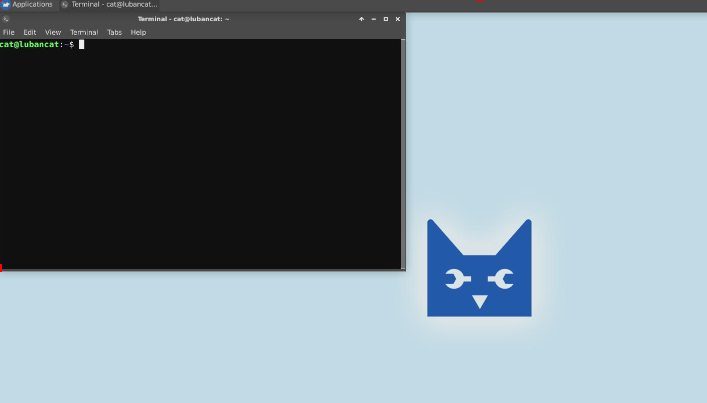
Task: Open the View menu
Action: click(53, 32)
